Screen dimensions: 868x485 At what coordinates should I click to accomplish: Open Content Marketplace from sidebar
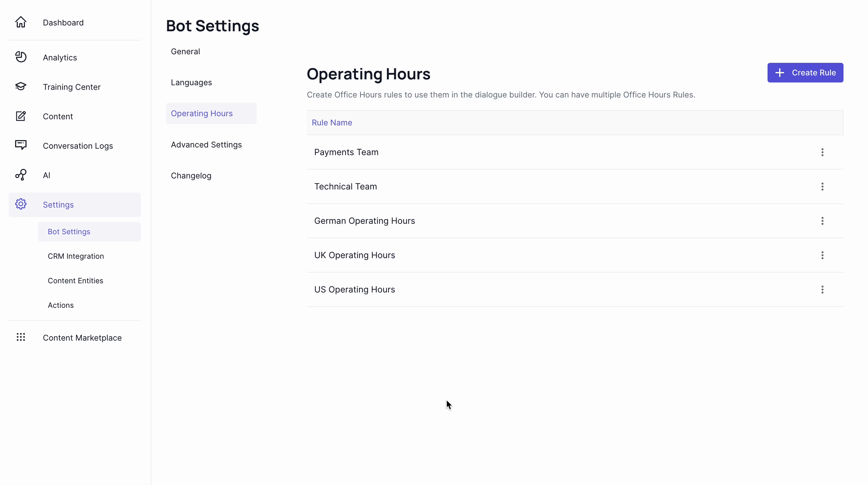pyautogui.click(x=82, y=338)
